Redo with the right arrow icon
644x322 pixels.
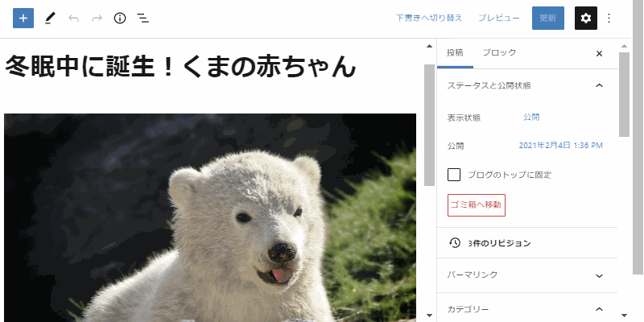pos(97,18)
